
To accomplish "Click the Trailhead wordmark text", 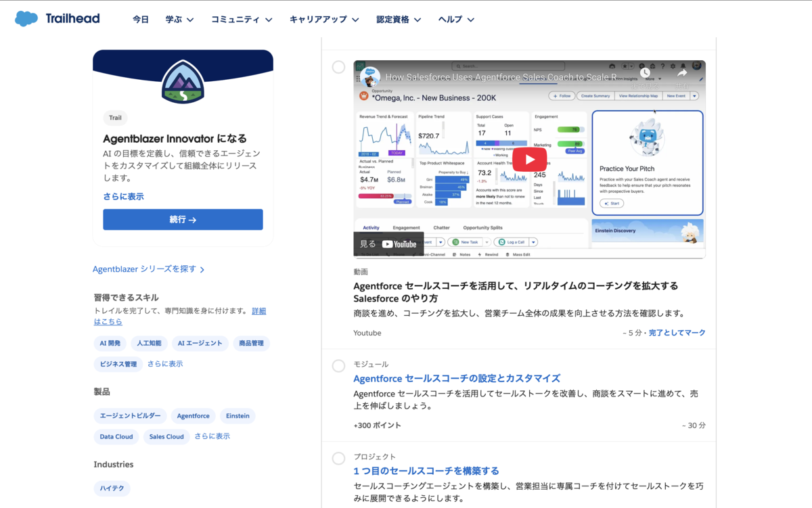I will tap(72, 19).
